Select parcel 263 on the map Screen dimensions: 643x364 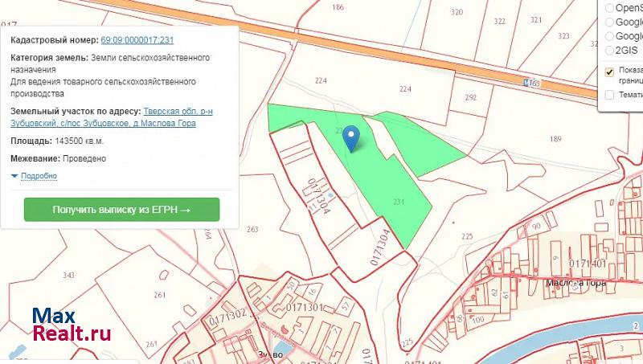click(x=252, y=229)
